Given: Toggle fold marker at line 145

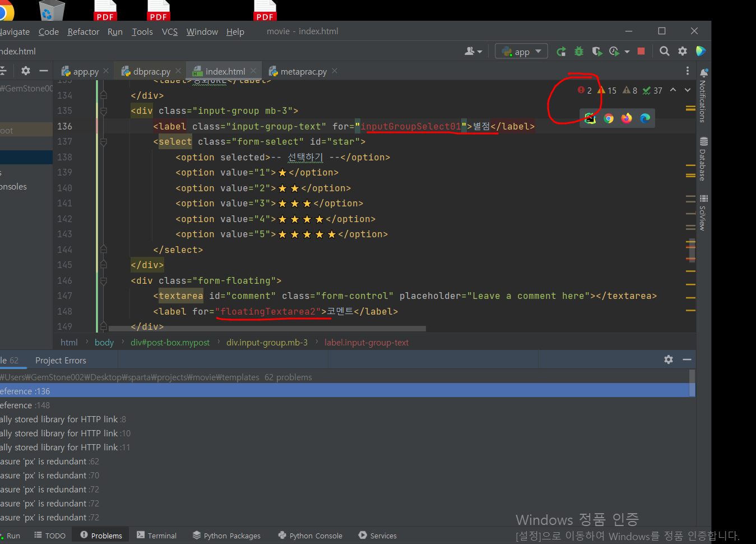Looking at the screenshot, I should 104,265.
